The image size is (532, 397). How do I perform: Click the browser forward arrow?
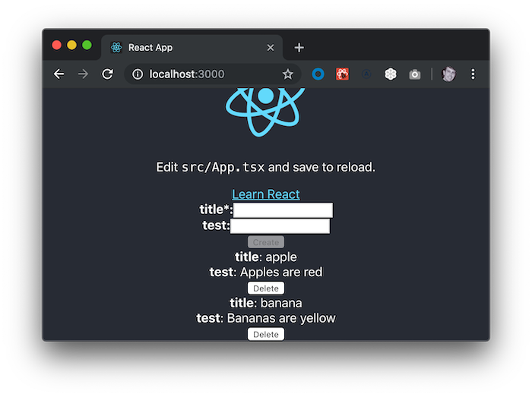83,74
